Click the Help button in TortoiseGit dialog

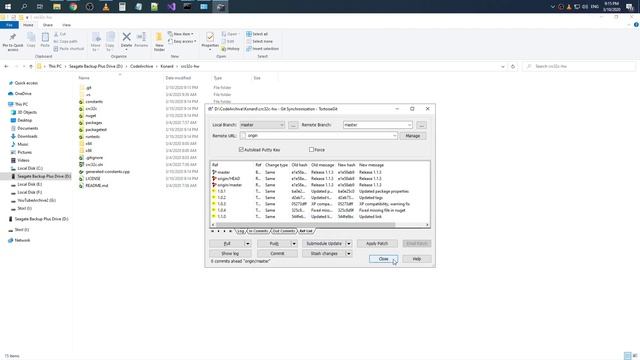pos(416,259)
